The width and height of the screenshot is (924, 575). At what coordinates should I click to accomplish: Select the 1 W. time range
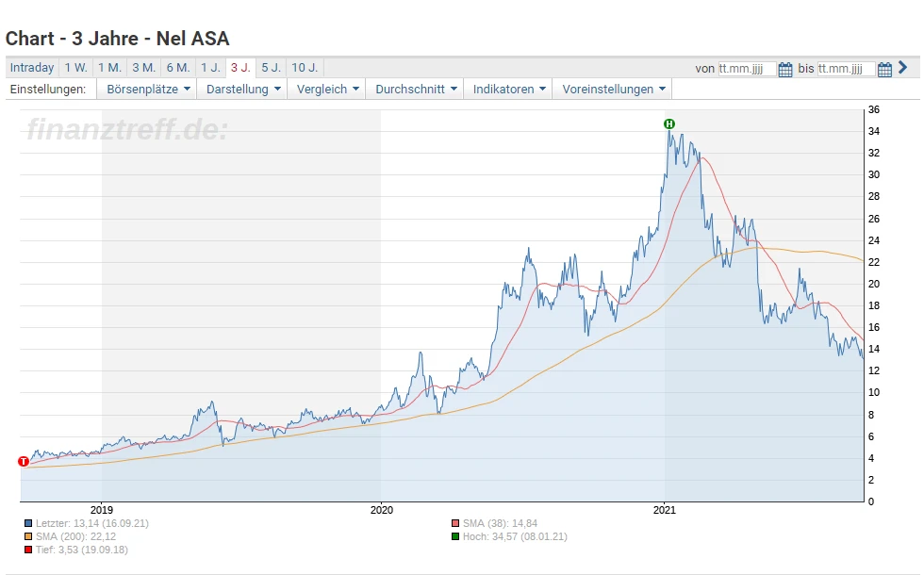coord(76,68)
